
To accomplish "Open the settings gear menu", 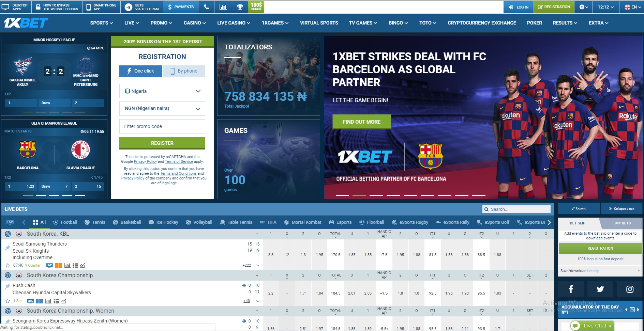I will 584,7.
